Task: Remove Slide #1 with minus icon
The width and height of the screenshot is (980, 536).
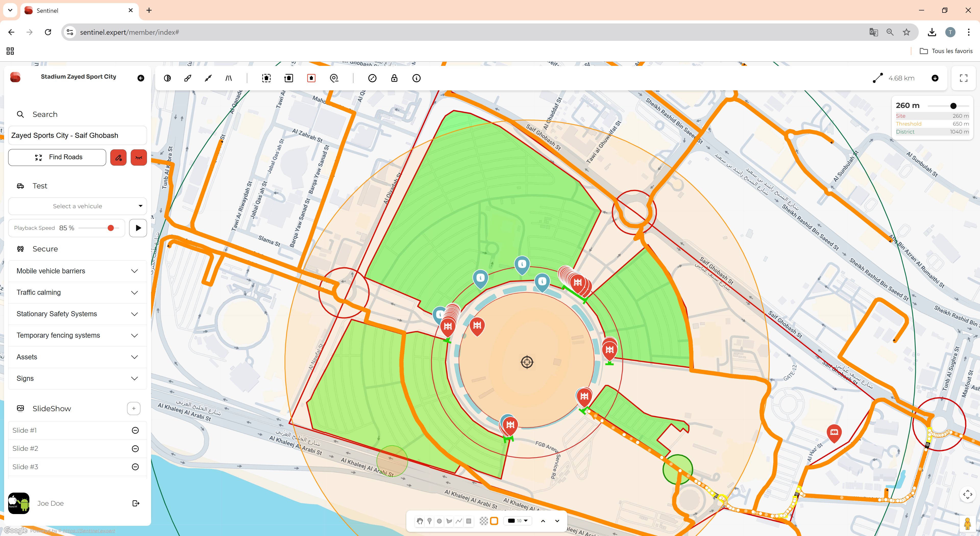Action: (x=135, y=430)
